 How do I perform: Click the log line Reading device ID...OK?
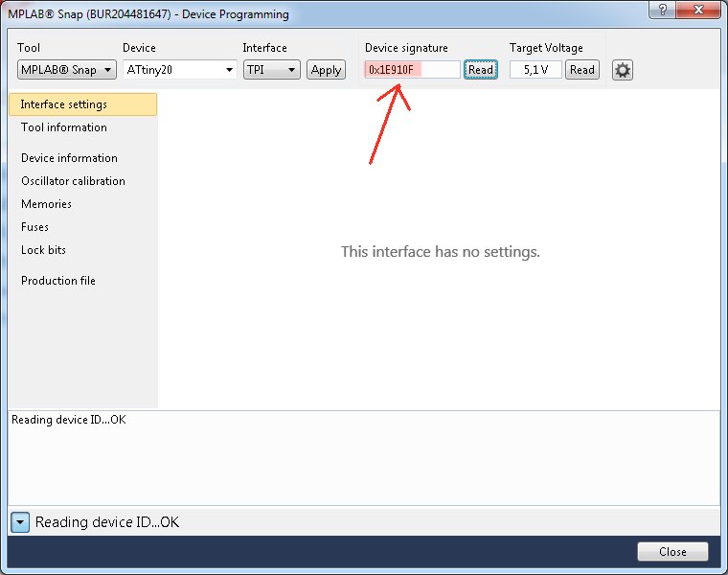point(69,420)
